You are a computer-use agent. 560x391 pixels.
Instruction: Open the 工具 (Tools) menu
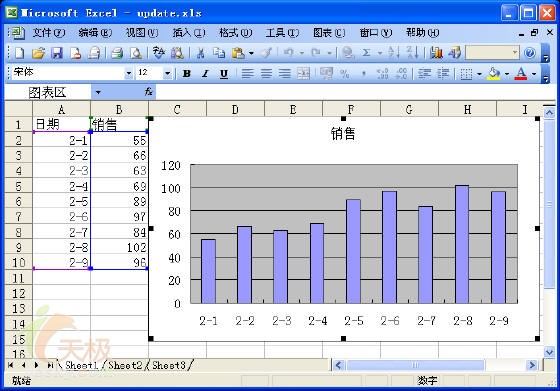pyautogui.click(x=282, y=33)
